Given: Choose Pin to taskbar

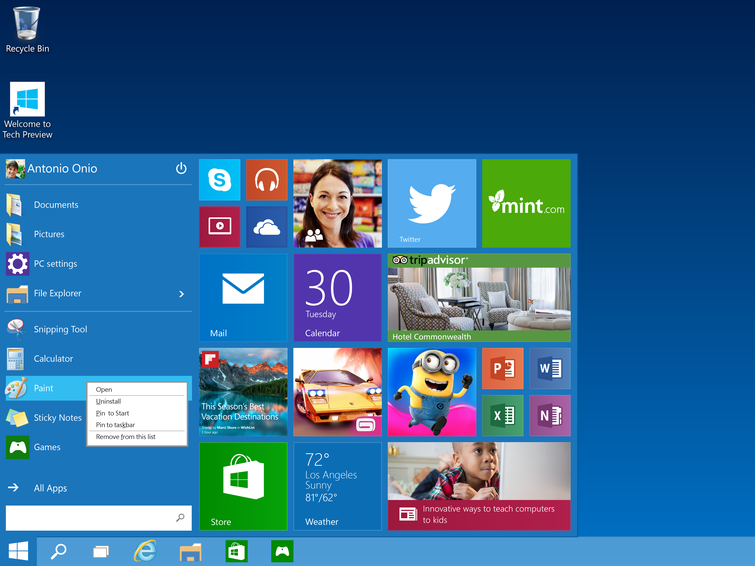Looking at the screenshot, I should [x=137, y=425].
